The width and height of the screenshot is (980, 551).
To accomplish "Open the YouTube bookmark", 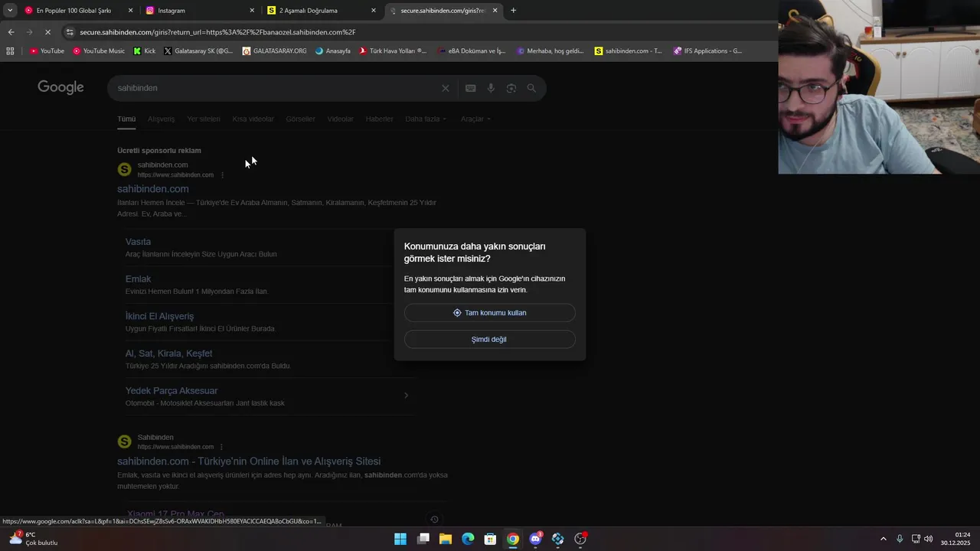I will (47, 51).
